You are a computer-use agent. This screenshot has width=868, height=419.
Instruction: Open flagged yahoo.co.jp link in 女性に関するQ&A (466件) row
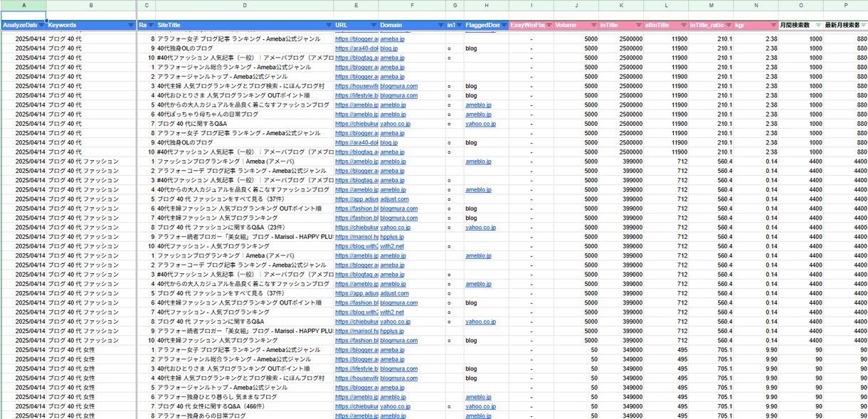(x=480, y=407)
